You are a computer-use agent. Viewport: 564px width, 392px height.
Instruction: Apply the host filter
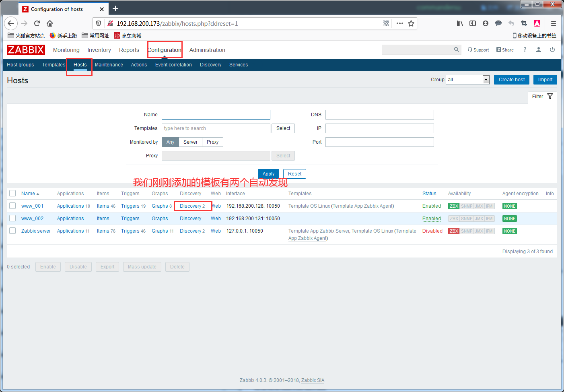[x=268, y=174]
